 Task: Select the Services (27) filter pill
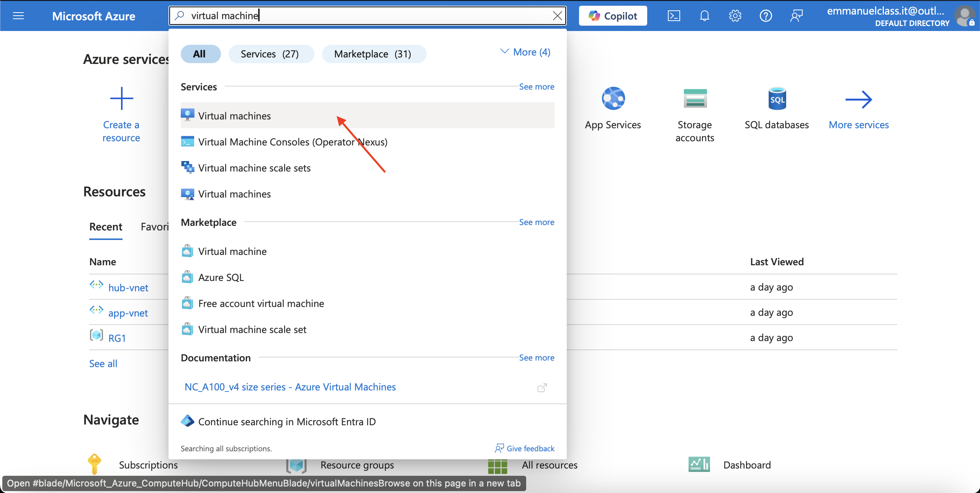tap(271, 54)
